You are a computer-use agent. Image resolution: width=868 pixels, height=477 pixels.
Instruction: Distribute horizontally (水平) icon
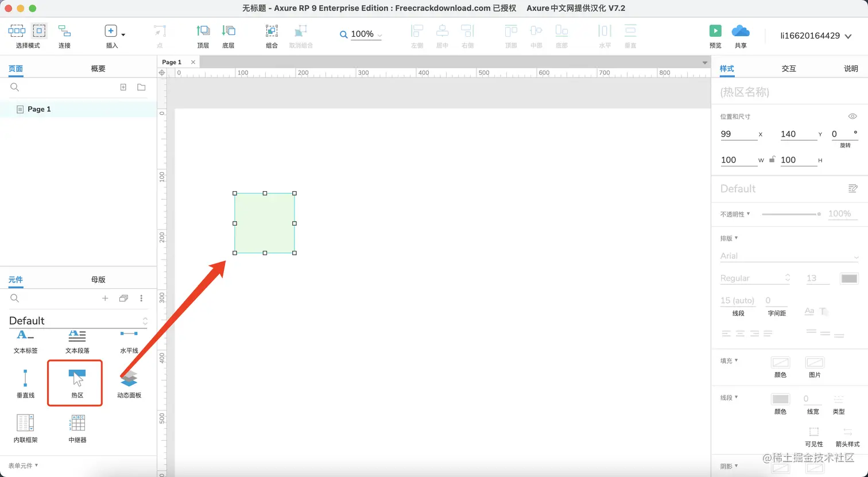tap(605, 31)
